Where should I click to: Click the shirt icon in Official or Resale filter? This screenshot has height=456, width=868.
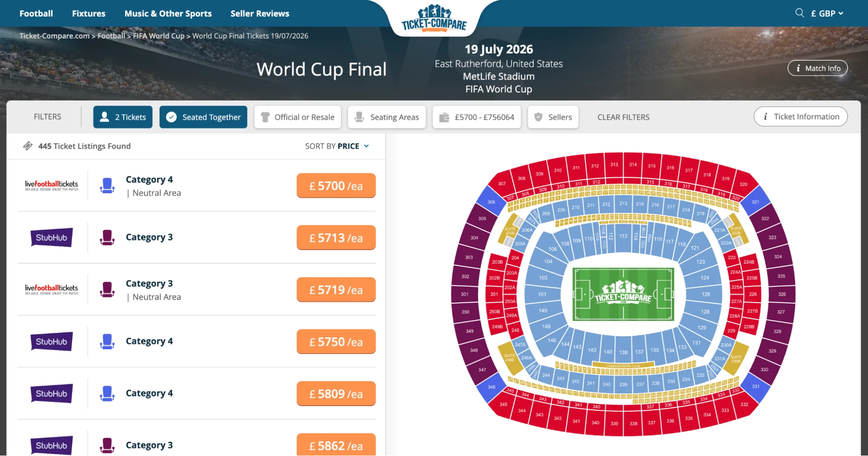pos(265,117)
